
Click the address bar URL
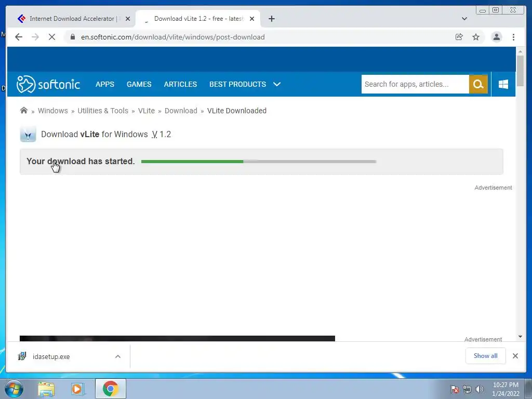pyautogui.click(x=172, y=37)
